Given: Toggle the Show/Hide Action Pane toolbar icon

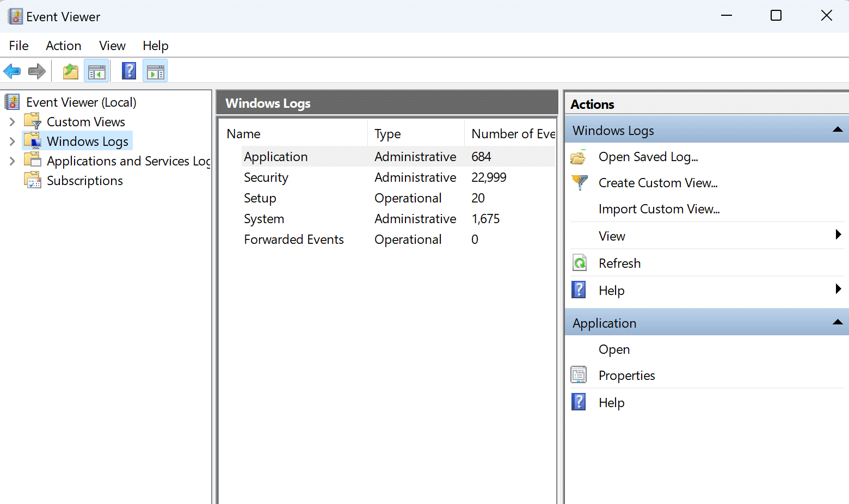Looking at the screenshot, I should [x=156, y=72].
